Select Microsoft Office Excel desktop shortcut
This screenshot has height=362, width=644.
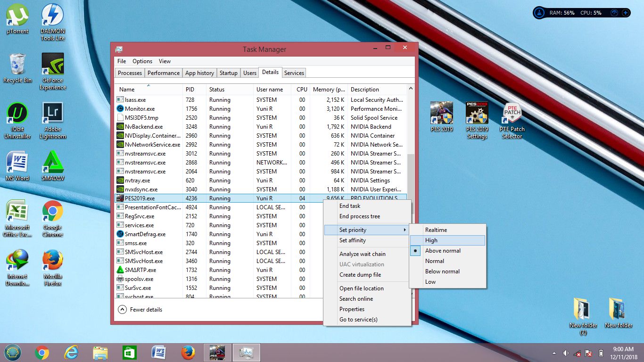tap(17, 219)
